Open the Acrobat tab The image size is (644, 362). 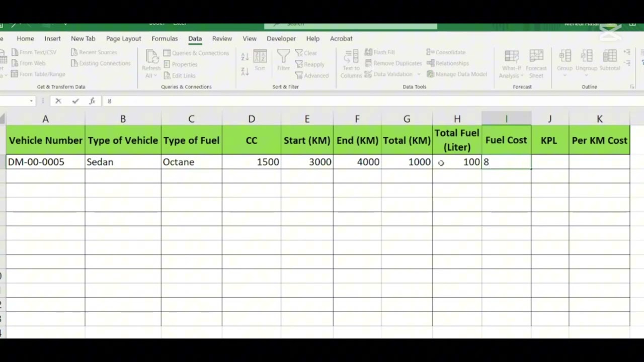click(x=341, y=39)
